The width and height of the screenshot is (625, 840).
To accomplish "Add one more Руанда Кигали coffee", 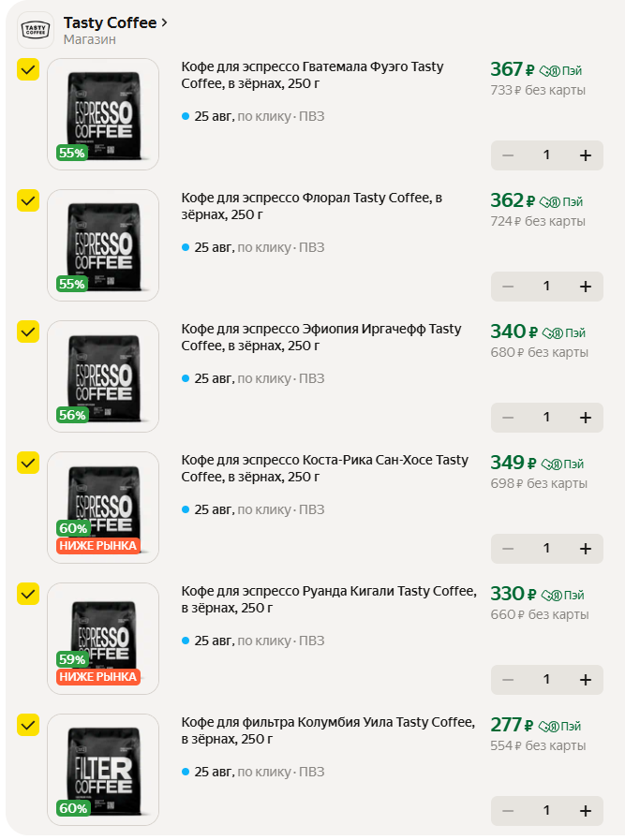I will (586, 680).
